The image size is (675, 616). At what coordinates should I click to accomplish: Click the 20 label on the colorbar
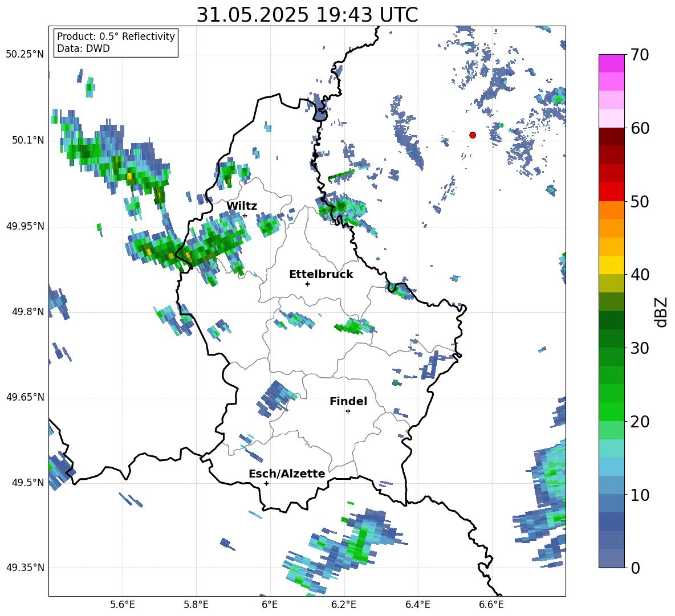[x=639, y=421]
